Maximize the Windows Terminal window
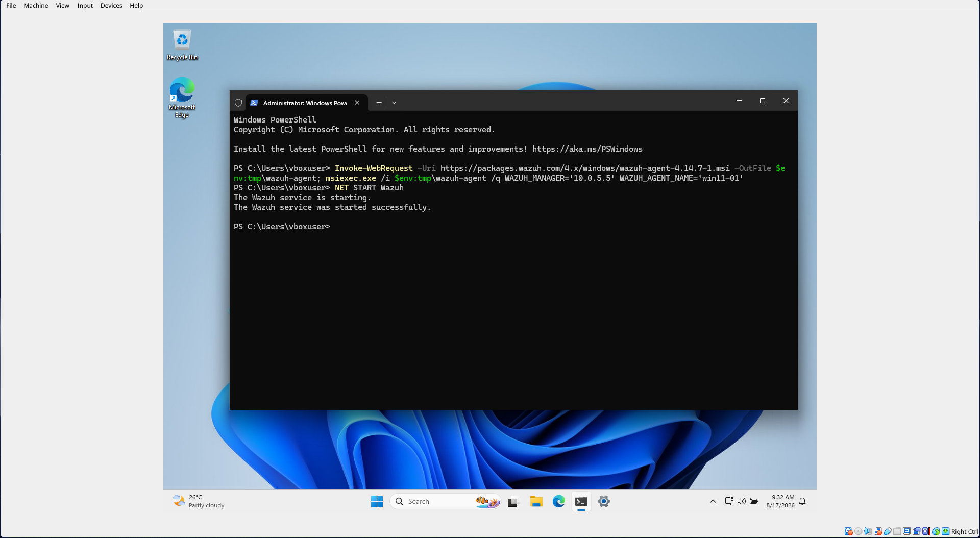This screenshot has width=980, height=538. point(763,101)
